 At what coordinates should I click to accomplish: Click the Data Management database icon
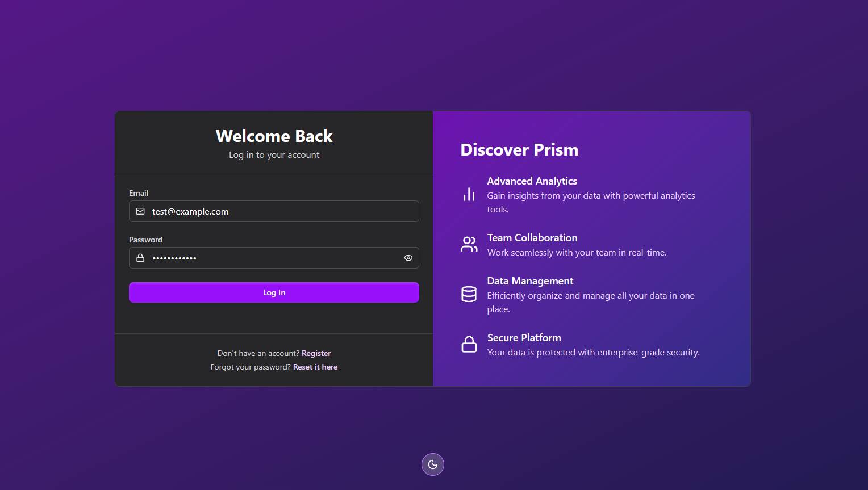click(x=468, y=294)
